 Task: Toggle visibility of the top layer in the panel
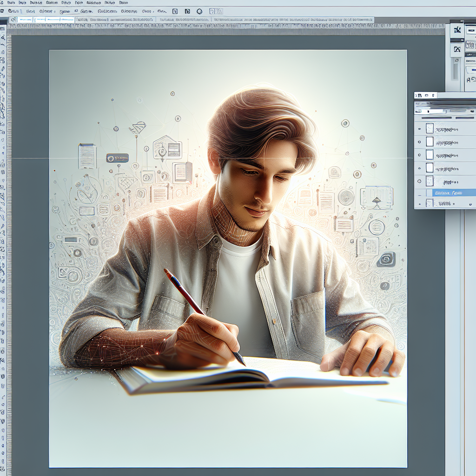pos(420,129)
